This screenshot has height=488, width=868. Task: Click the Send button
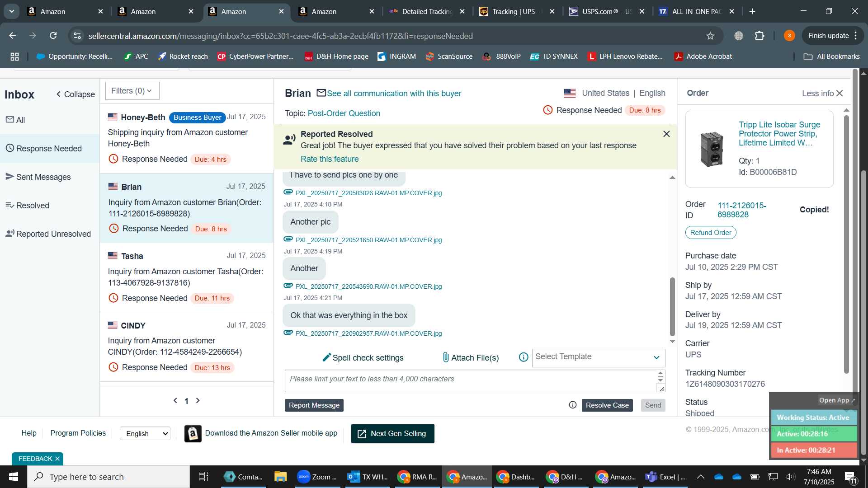coord(653,405)
